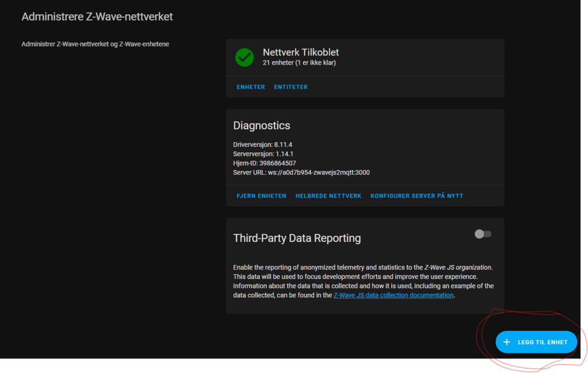Click the Nettverk Tilkoblet status title
This screenshot has width=588, height=373.
pyautogui.click(x=300, y=52)
